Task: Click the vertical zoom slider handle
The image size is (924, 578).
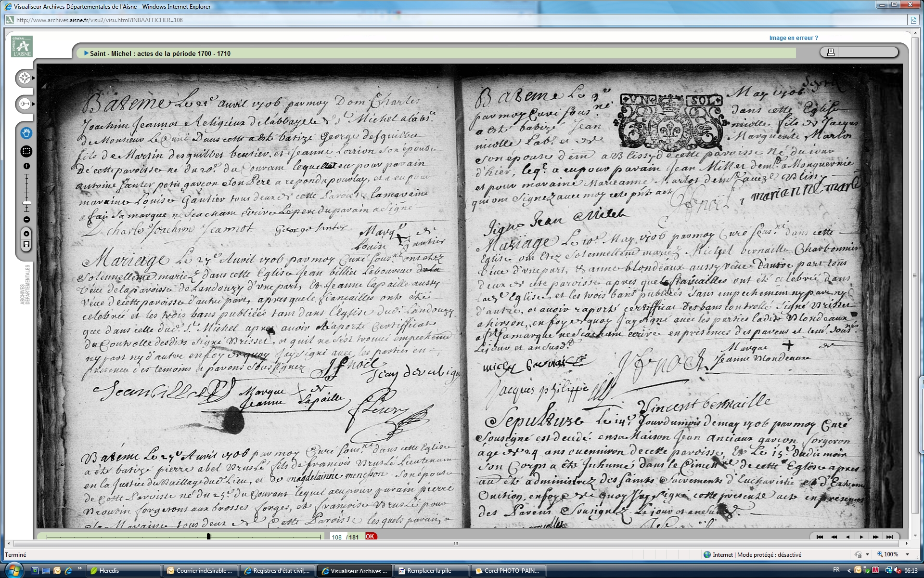Action: click(x=26, y=203)
